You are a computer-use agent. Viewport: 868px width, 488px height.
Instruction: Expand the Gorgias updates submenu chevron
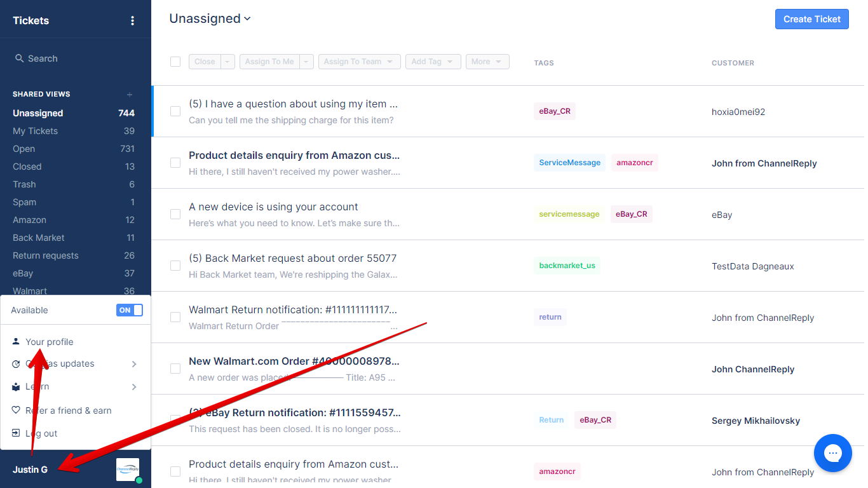pyautogui.click(x=134, y=364)
